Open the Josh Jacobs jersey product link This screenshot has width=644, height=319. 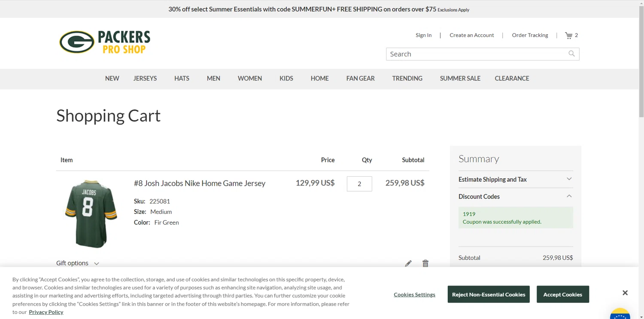(x=200, y=183)
